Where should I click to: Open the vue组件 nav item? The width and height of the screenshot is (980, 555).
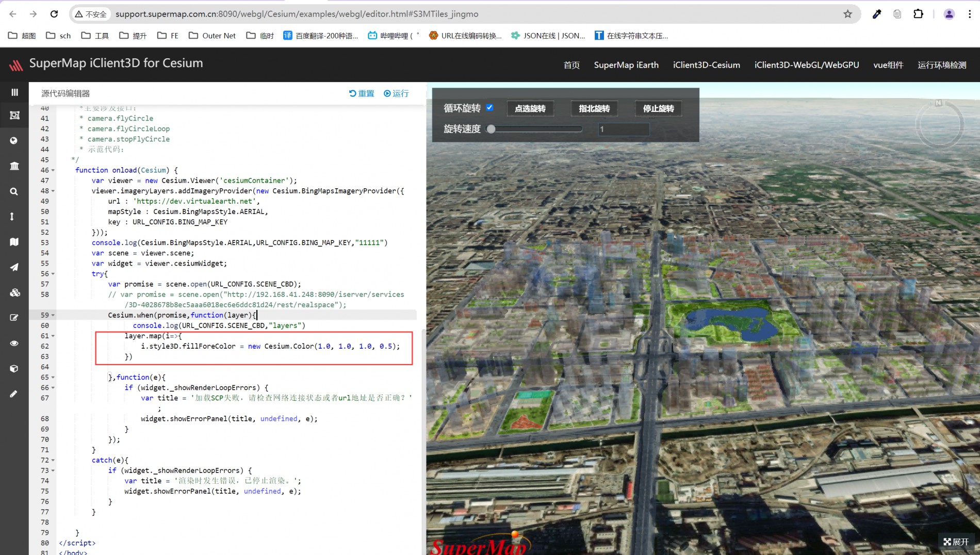point(888,65)
